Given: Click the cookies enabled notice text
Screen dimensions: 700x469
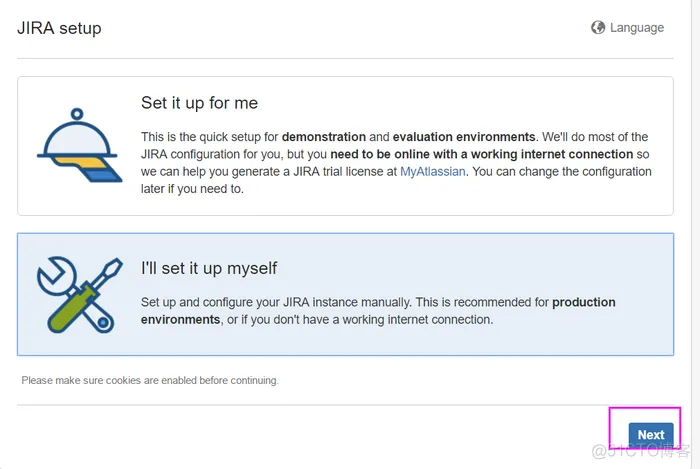Looking at the screenshot, I should (x=150, y=380).
